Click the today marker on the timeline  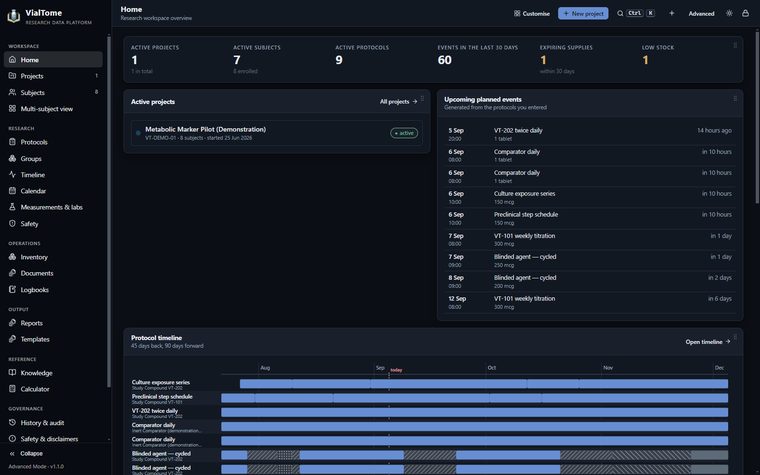pyautogui.click(x=396, y=370)
